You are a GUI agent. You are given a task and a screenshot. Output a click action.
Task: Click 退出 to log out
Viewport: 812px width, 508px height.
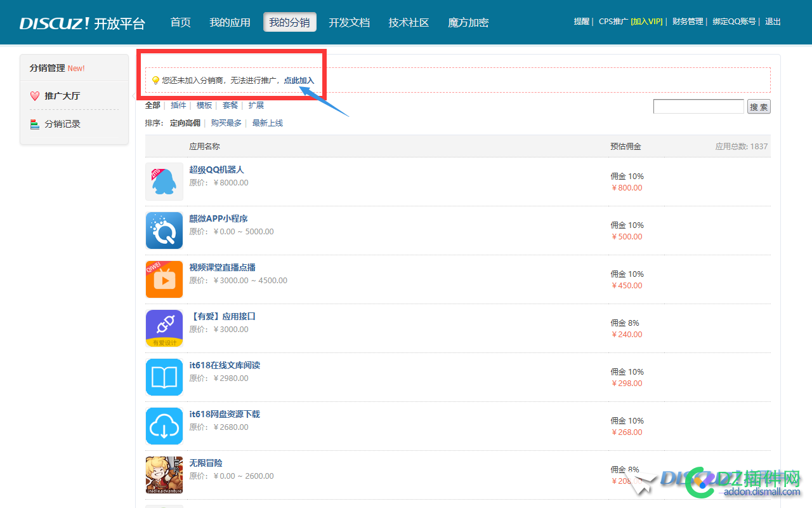pos(773,22)
